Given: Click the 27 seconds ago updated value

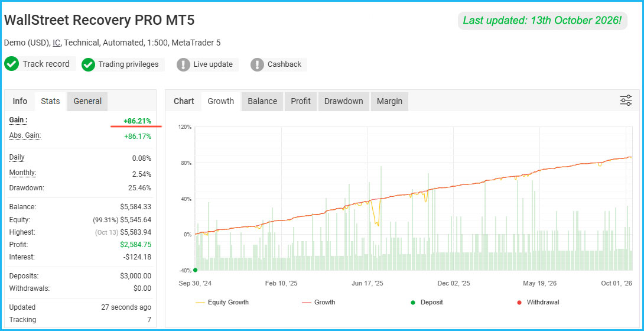Looking at the screenshot, I should pyautogui.click(x=126, y=307).
